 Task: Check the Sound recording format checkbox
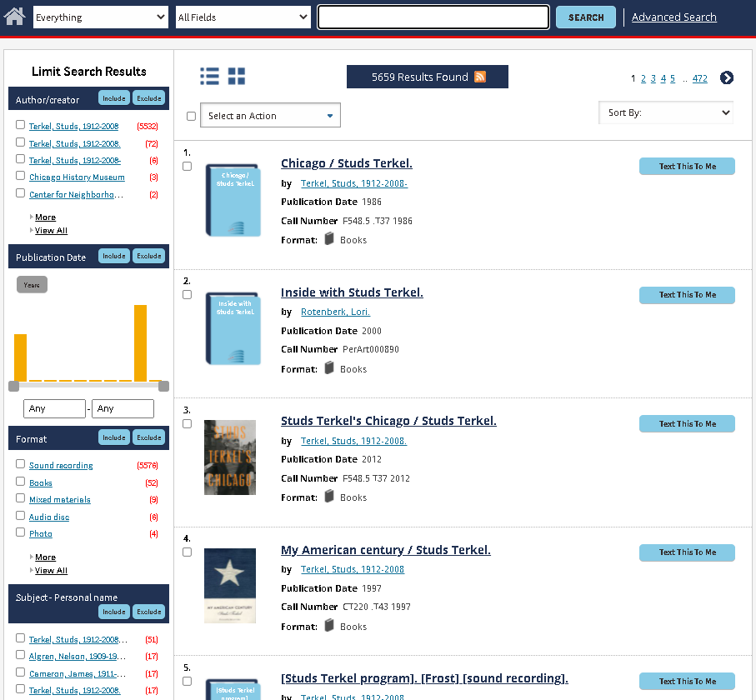20,465
